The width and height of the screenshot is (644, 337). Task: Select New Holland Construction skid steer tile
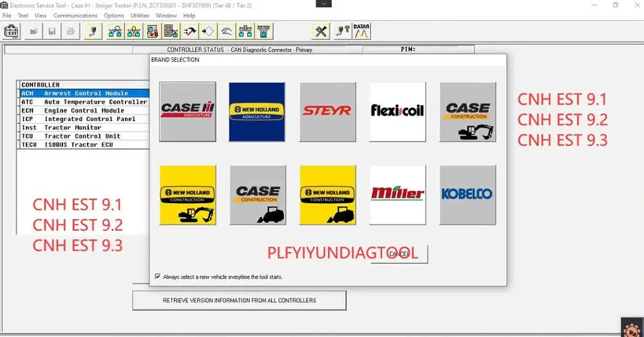coord(328,195)
